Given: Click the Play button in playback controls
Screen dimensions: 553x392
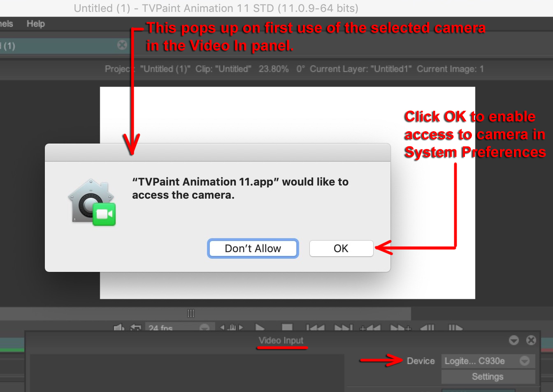Looking at the screenshot, I should [x=260, y=328].
